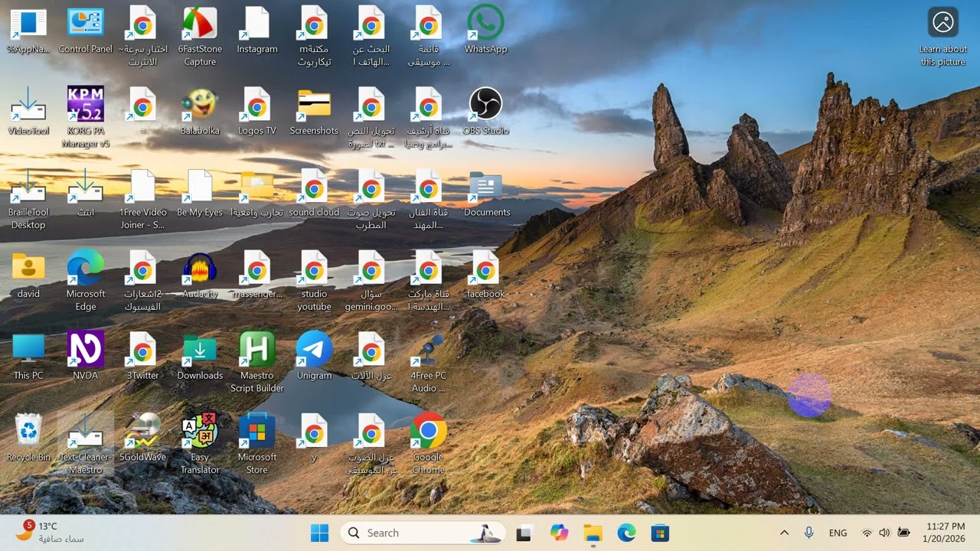Select the OBS Studio desktop shortcut

pos(485,112)
